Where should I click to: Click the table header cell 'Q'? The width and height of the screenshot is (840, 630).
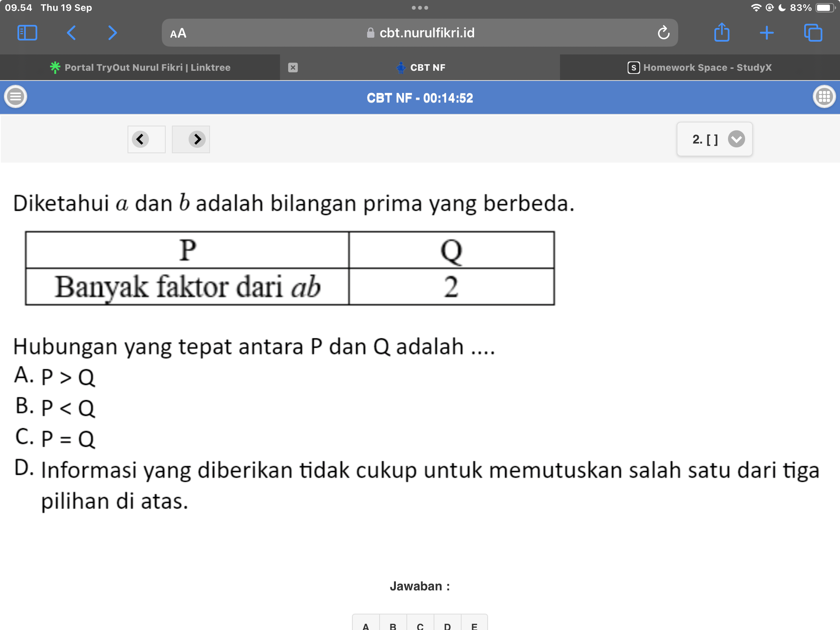click(x=451, y=250)
